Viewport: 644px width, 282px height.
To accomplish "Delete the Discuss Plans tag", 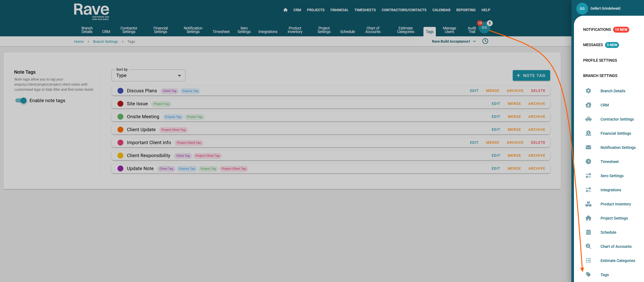I will click(538, 91).
